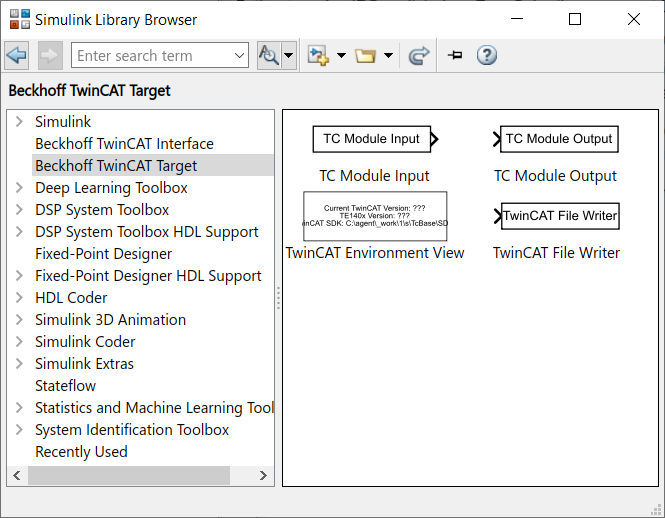
Task: Click the search magnifier icon
Action: click(269, 55)
